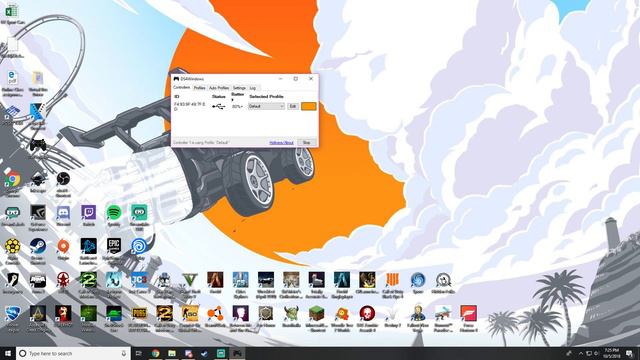Click the Edit button beside the profile dropdown

pos(293,106)
